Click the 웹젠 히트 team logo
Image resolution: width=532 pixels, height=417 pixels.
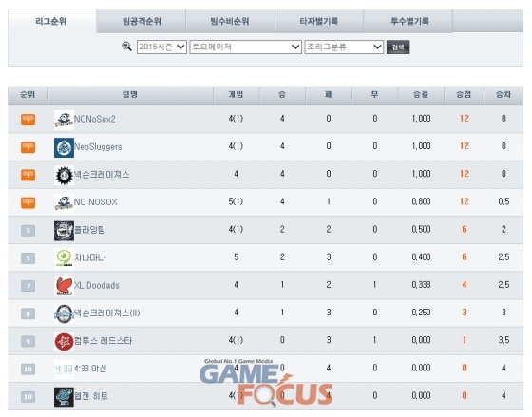tap(64, 397)
